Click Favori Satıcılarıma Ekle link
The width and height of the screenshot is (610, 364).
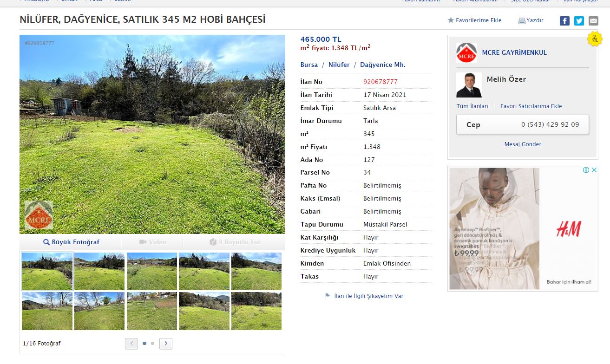[x=531, y=106]
